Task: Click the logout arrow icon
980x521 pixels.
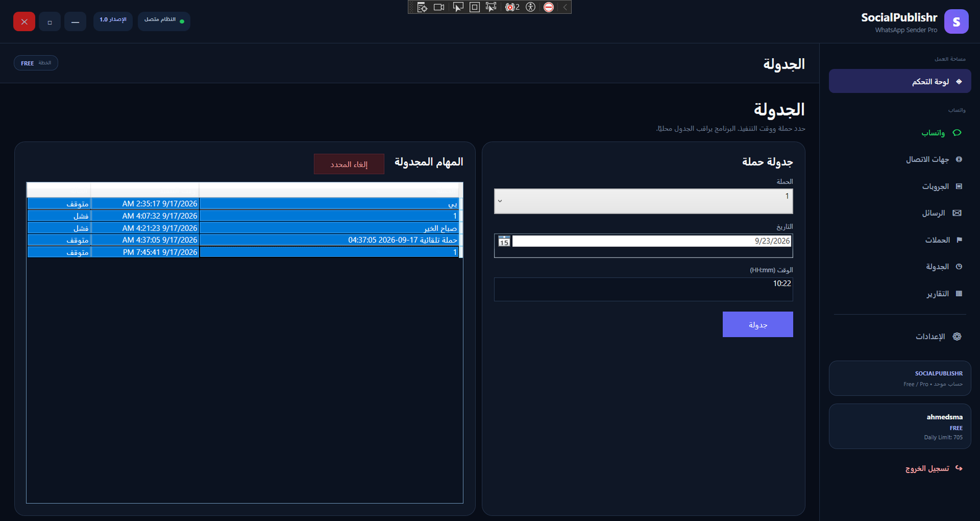Action: (959, 468)
